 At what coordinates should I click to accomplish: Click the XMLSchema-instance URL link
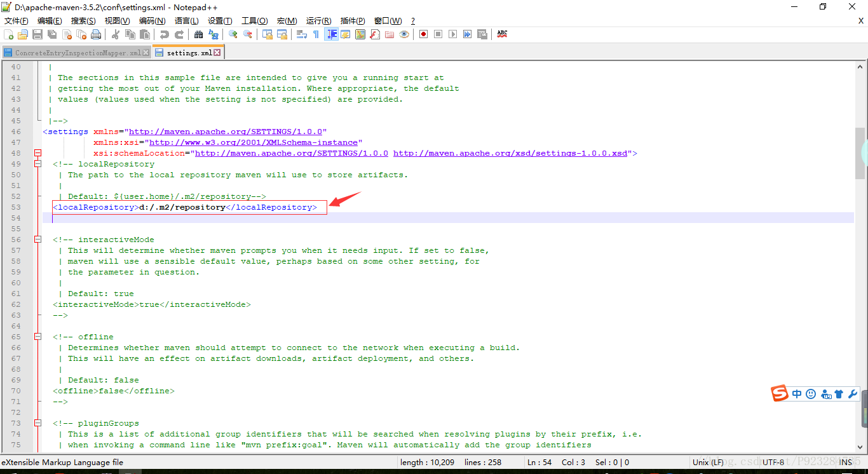[x=254, y=142]
